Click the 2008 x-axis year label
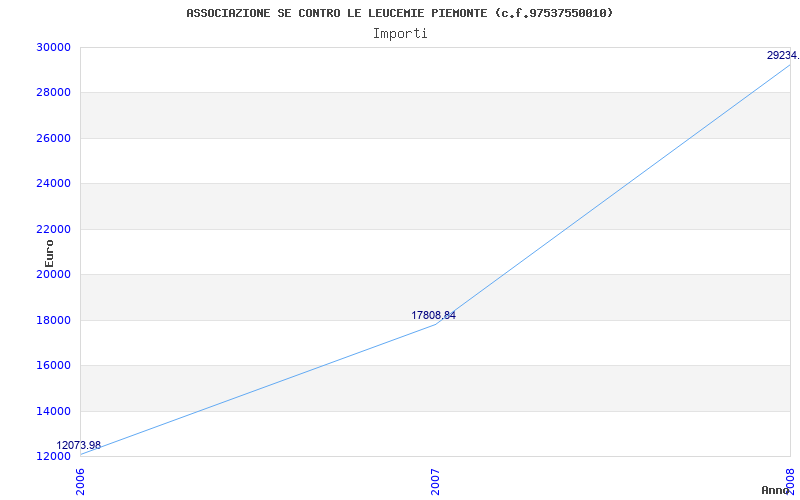 point(791,482)
